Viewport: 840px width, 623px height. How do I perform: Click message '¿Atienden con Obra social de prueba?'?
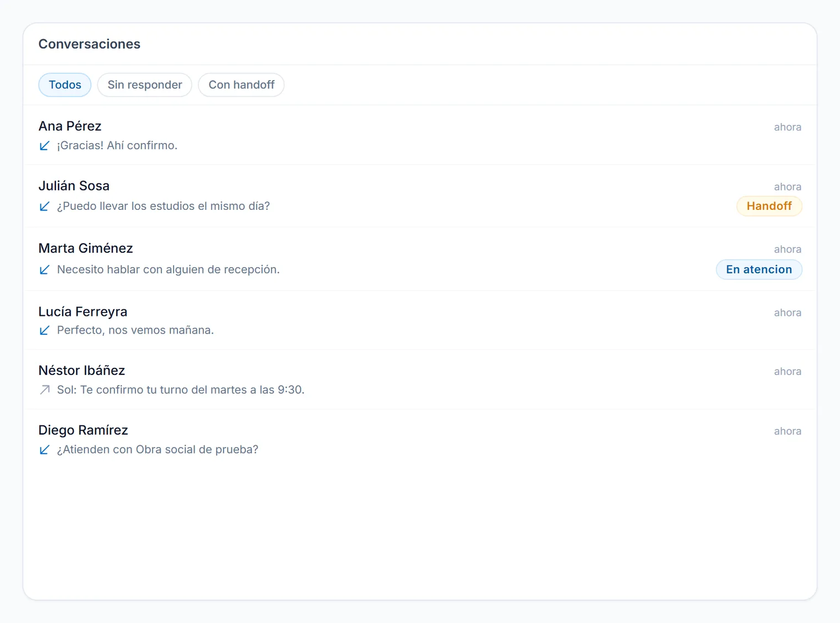(x=158, y=450)
